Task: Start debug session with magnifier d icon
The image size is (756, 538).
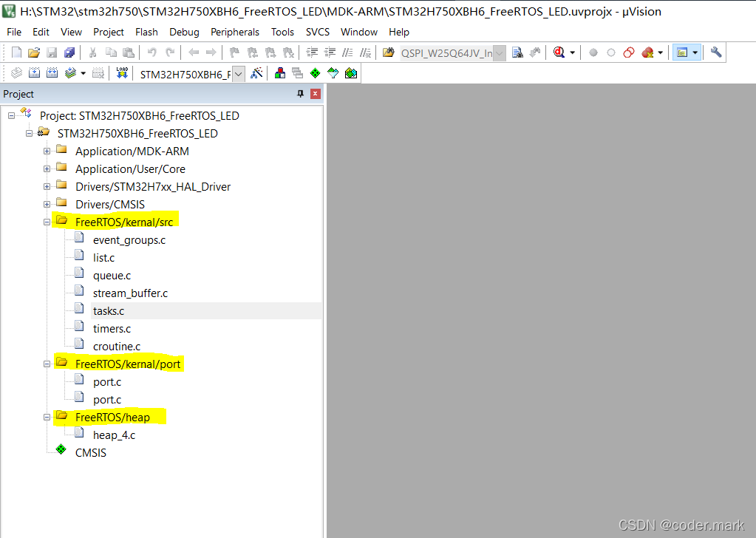Action: (x=559, y=52)
